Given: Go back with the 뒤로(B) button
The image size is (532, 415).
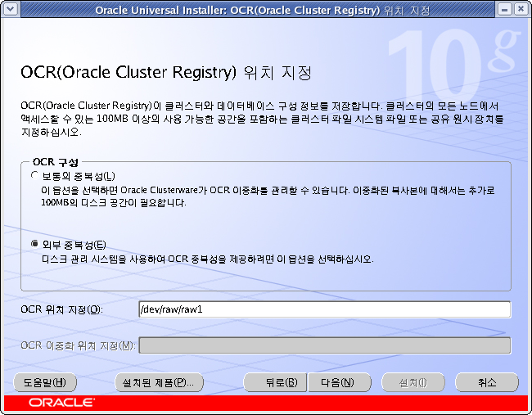Looking at the screenshot, I should [x=275, y=382].
